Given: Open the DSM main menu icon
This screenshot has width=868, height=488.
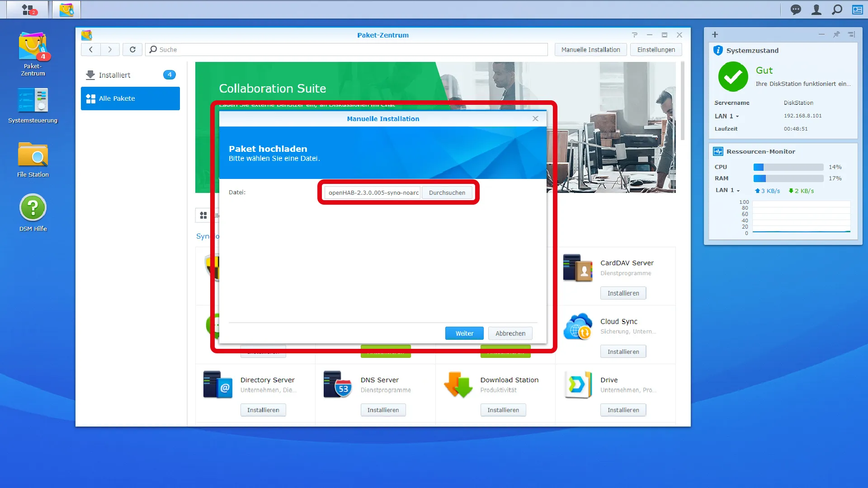Looking at the screenshot, I should point(29,9).
